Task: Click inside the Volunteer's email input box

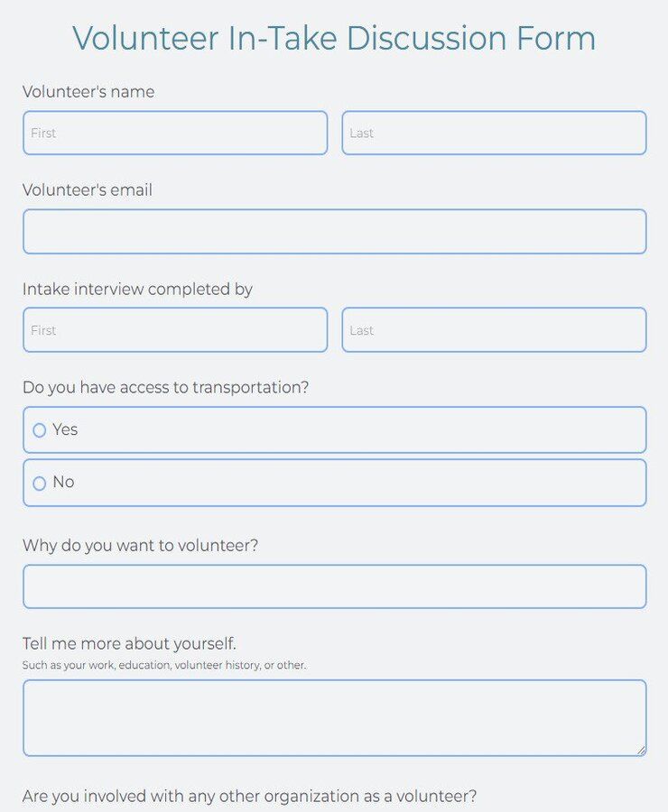Action: coord(334,231)
